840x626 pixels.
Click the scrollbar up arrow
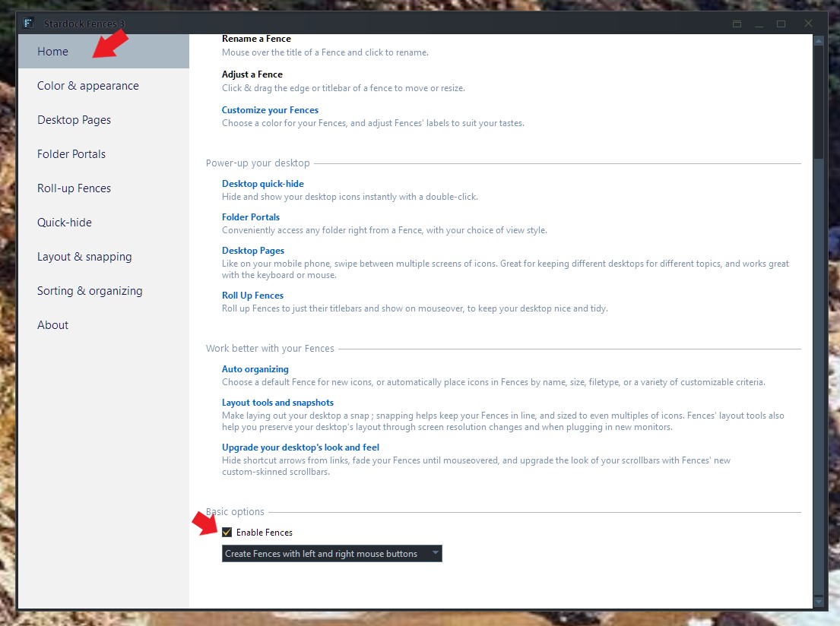tap(818, 40)
